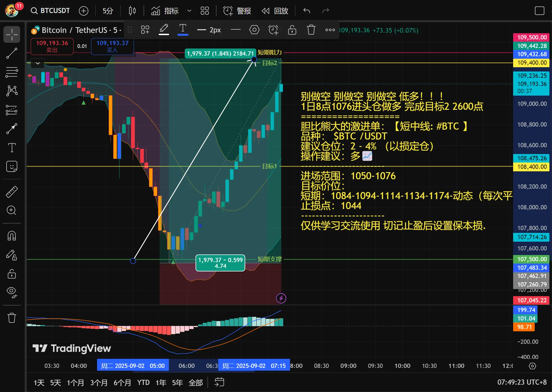Select the 1天 date range
Viewport: 552px width, 392px height.
click(39, 383)
